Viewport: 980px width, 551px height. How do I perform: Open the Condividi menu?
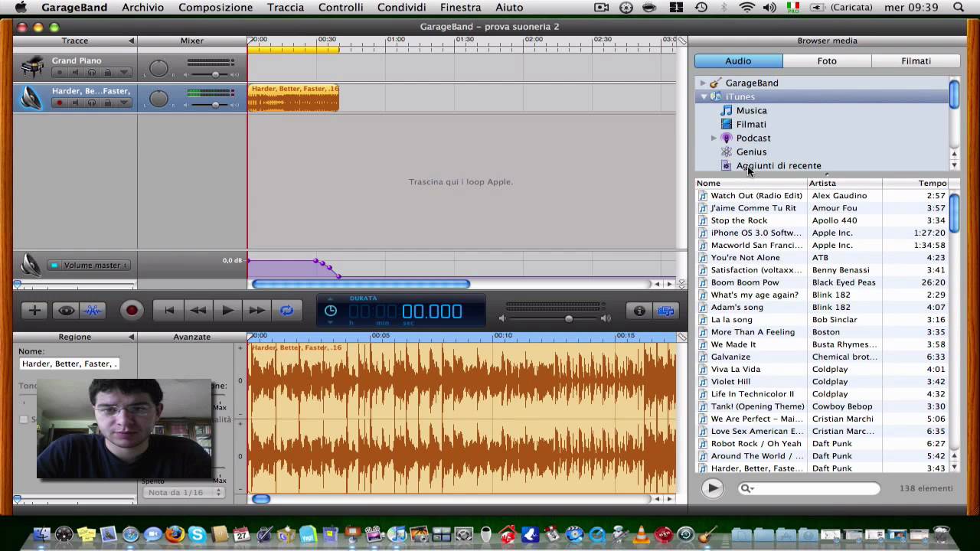pos(401,7)
